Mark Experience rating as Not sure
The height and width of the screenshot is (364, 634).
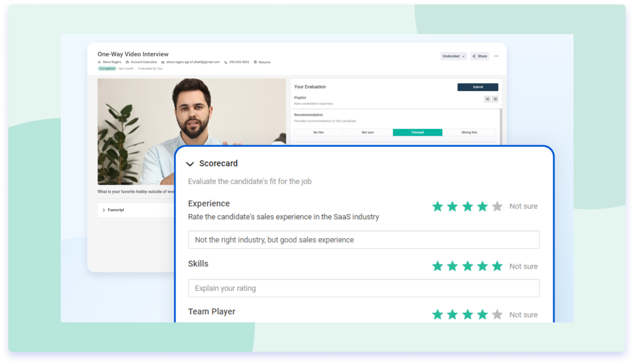[x=523, y=206]
